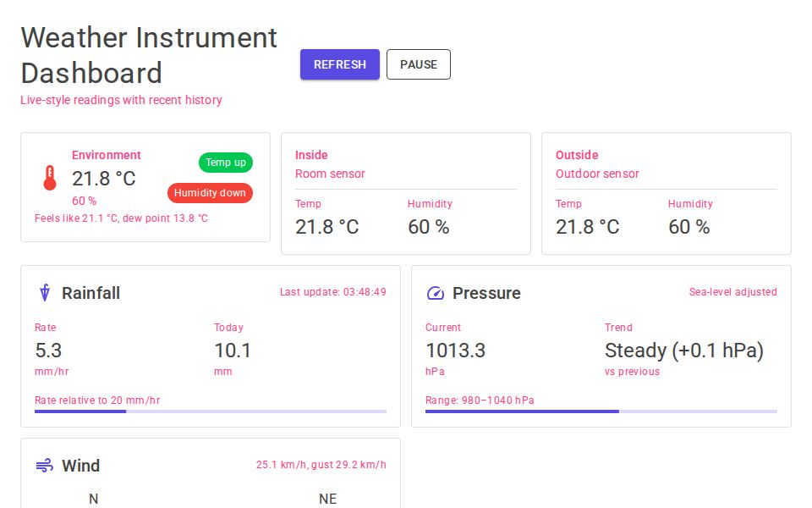This screenshot has height=508, width=812.
Task: Click the Sea-level adjusted label
Action: 732,291
